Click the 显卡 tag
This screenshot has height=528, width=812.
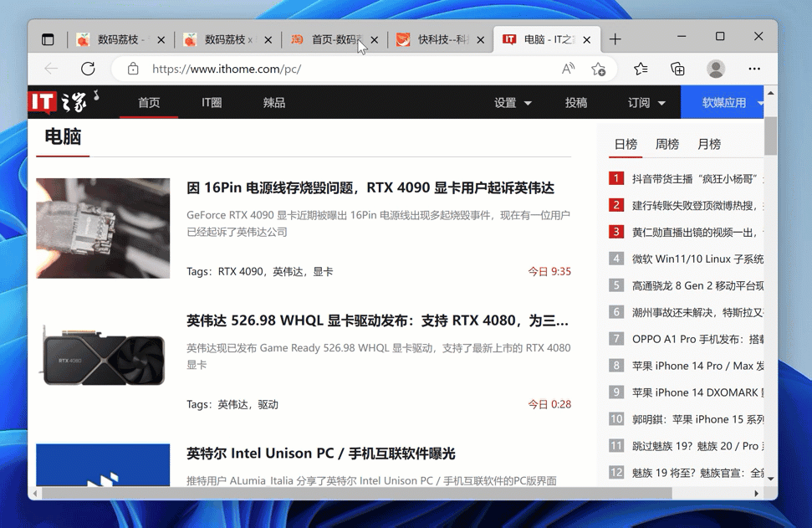coord(323,271)
